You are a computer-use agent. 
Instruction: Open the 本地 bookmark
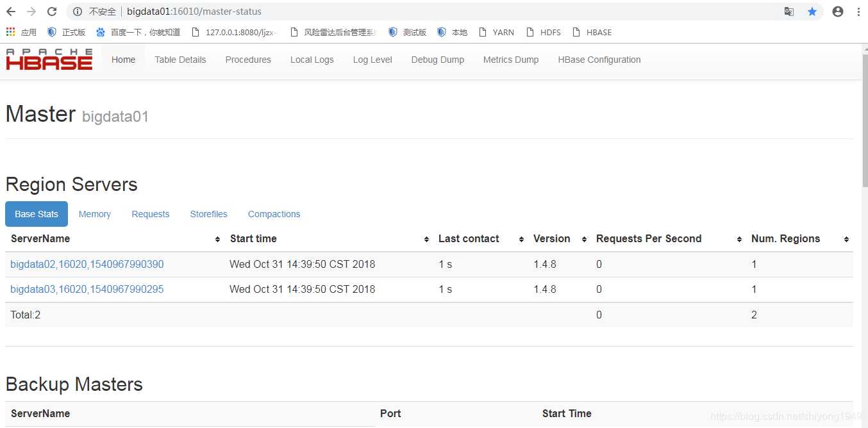(453, 32)
